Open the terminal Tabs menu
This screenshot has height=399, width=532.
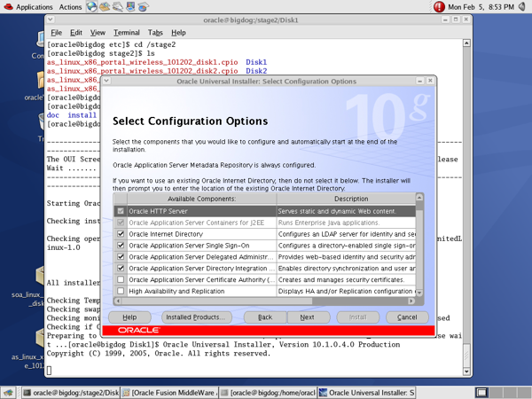pyautogui.click(x=155, y=33)
